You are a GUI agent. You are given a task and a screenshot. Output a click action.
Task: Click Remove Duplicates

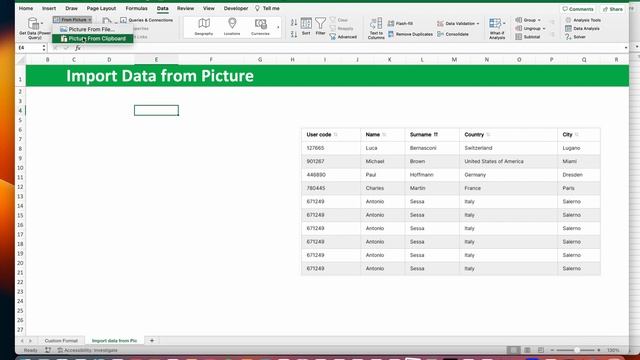click(x=410, y=34)
